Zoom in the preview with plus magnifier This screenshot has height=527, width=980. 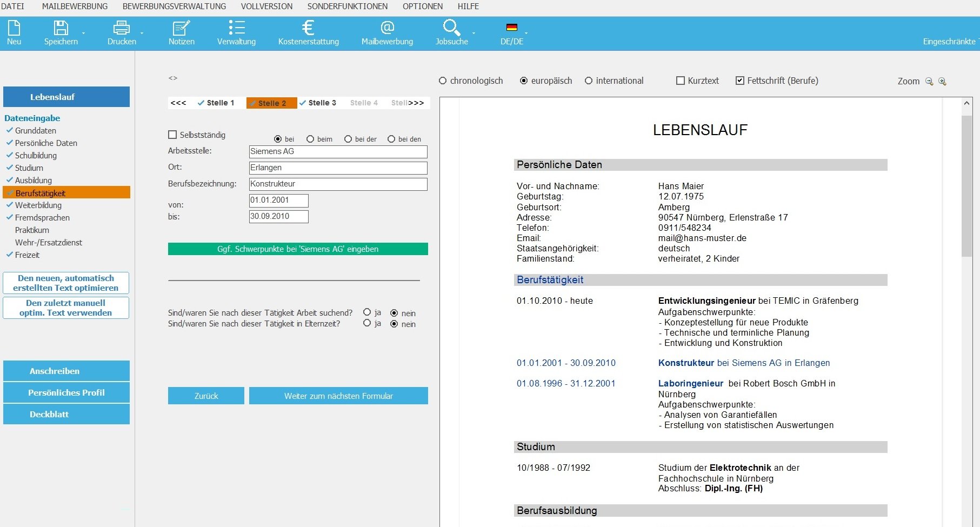pos(942,81)
